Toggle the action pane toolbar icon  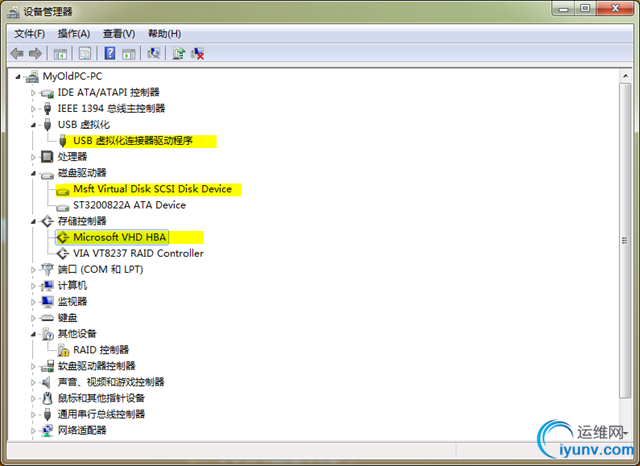tap(129, 53)
